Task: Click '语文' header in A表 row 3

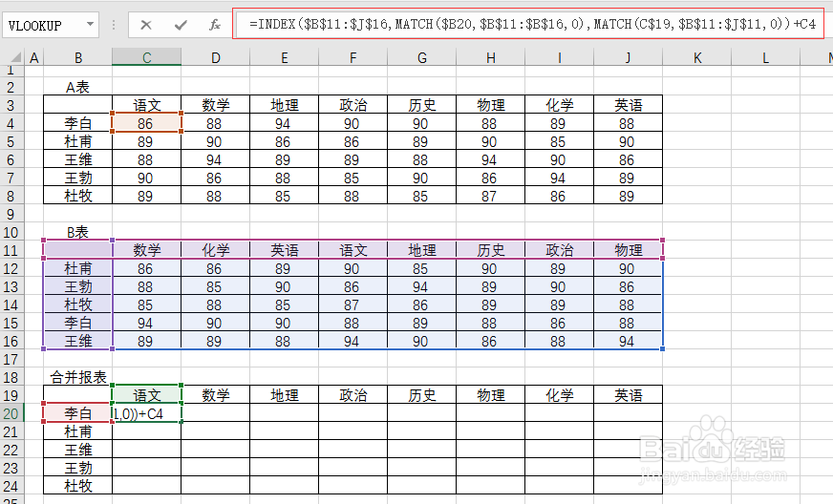Action: [x=146, y=105]
